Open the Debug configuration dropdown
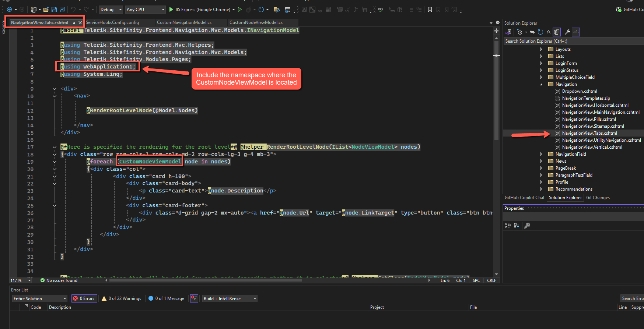 pos(111,10)
